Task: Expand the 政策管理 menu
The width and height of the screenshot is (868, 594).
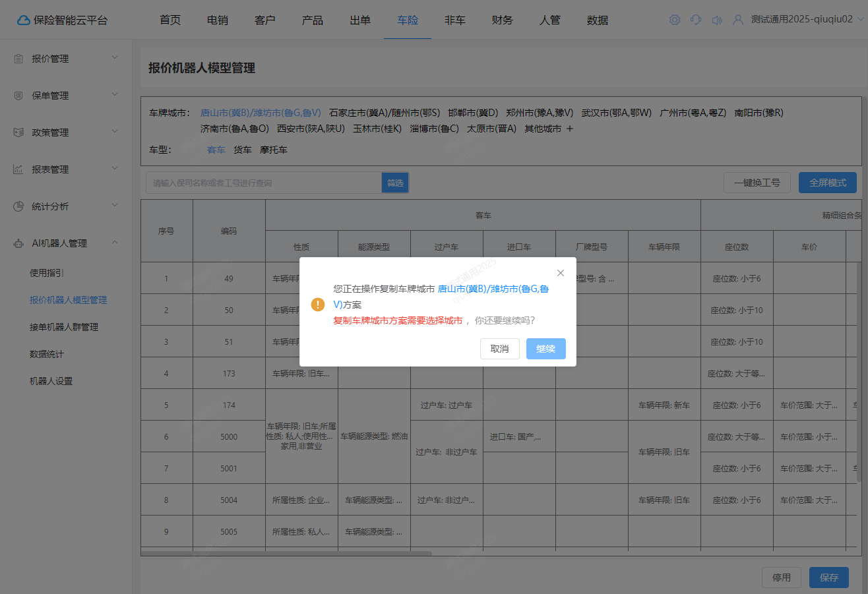Action: point(115,132)
